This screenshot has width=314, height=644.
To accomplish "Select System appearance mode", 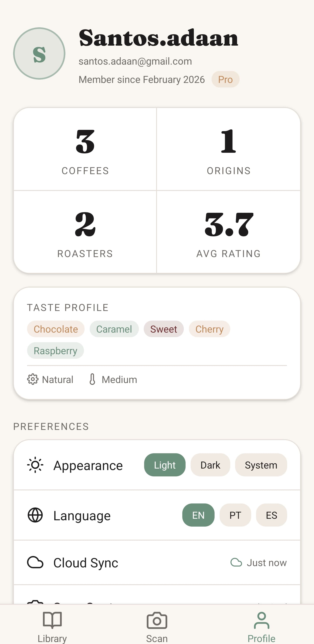I will coord(261,465).
